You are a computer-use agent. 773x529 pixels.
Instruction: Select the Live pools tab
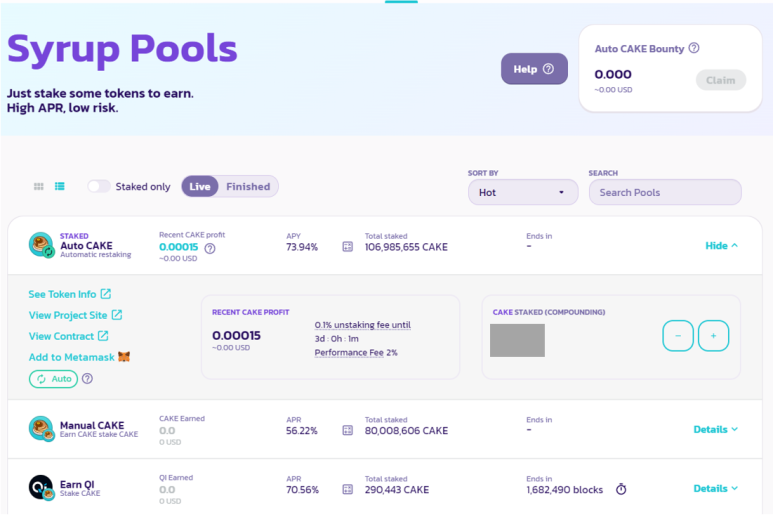(x=200, y=186)
